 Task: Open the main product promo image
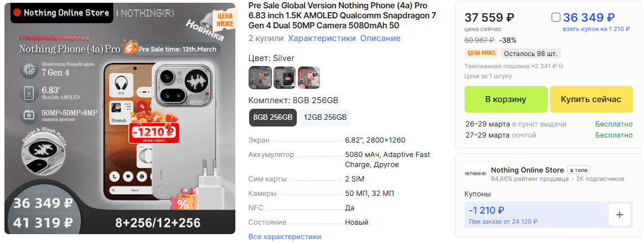click(x=120, y=118)
